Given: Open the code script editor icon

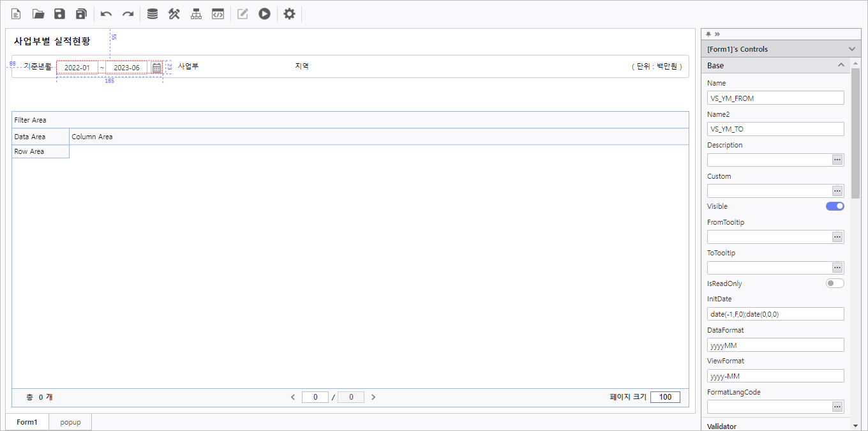Looking at the screenshot, I should point(218,14).
